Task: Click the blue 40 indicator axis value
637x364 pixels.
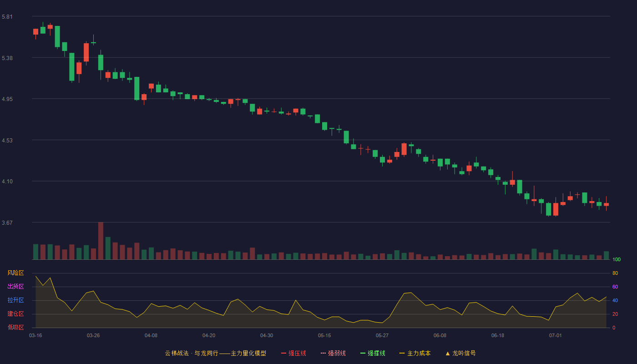Action: [x=615, y=300]
